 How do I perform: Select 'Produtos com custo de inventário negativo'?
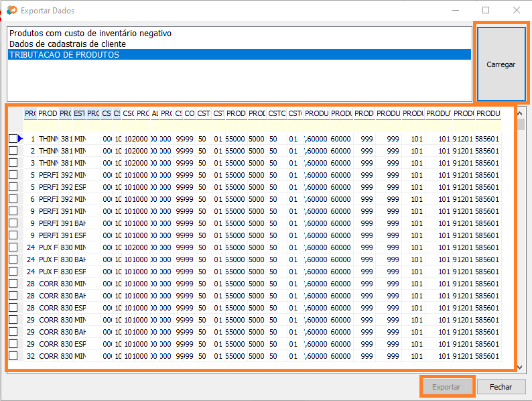90,33
